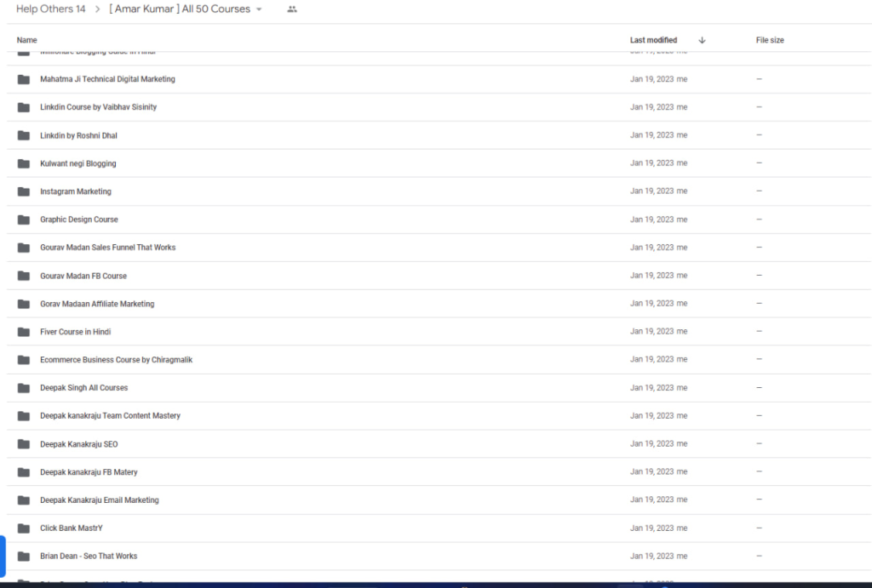Viewport: 872px width, 588px height.
Task: Click folder icon of Fiver Course in Hindi
Action: (23, 332)
